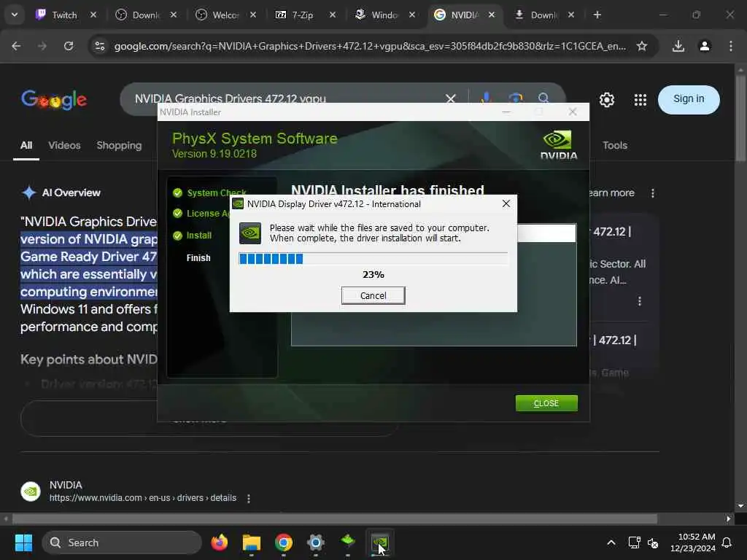Click the Google logo
Image resolution: width=747 pixels, height=560 pixels.
point(54,99)
